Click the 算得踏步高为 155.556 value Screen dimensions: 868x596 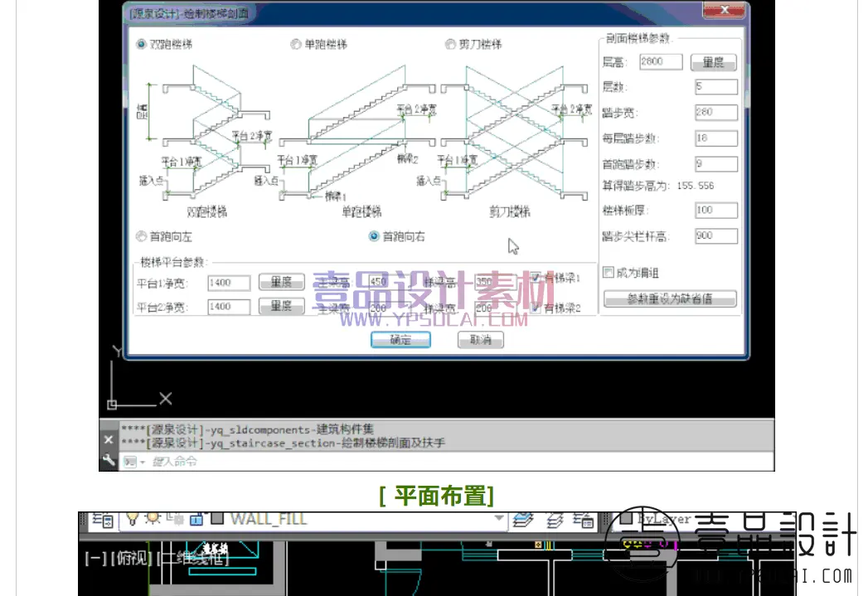tap(696, 186)
